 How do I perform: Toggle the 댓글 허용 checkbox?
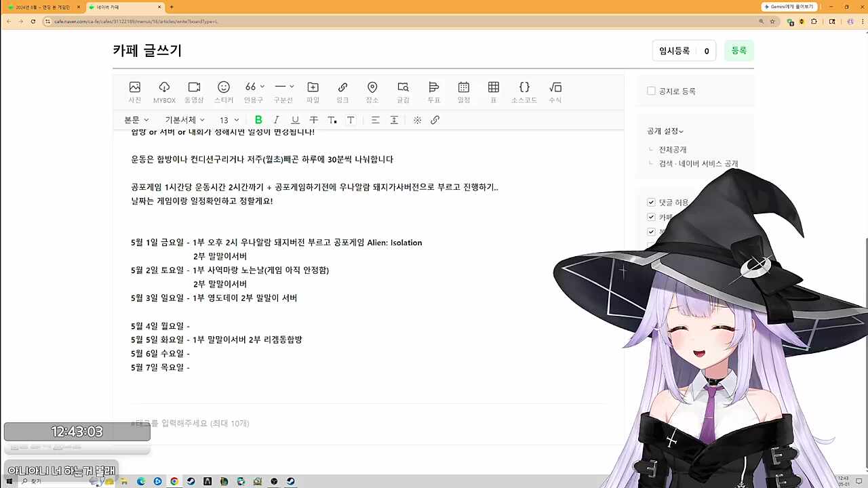[x=651, y=202]
